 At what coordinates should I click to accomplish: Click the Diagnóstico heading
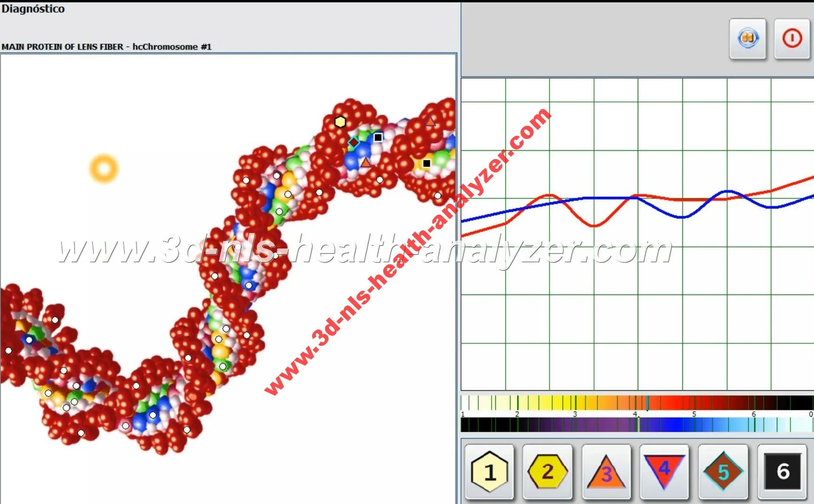click(x=33, y=9)
